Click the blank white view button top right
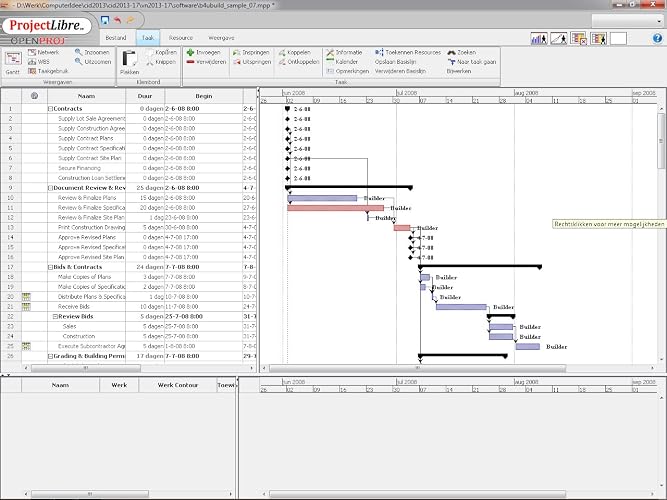The height and width of the screenshot is (500, 667). (x=619, y=39)
